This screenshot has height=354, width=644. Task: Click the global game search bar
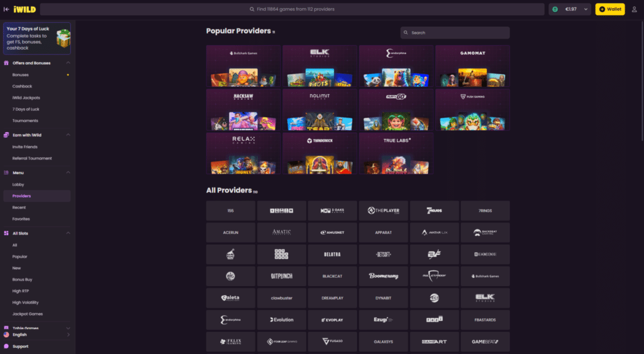(x=292, y=9)
